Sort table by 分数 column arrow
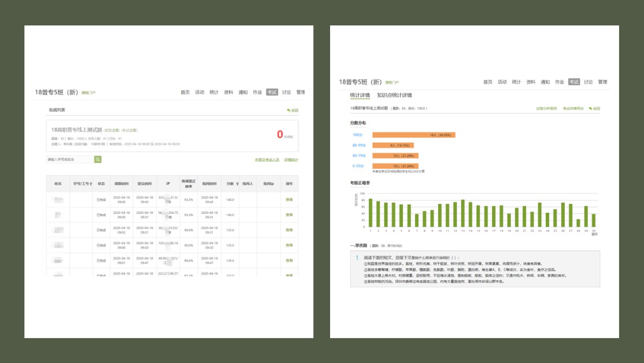Image resolution: width=644 pixels, height=363 pixels. point(237,184)
